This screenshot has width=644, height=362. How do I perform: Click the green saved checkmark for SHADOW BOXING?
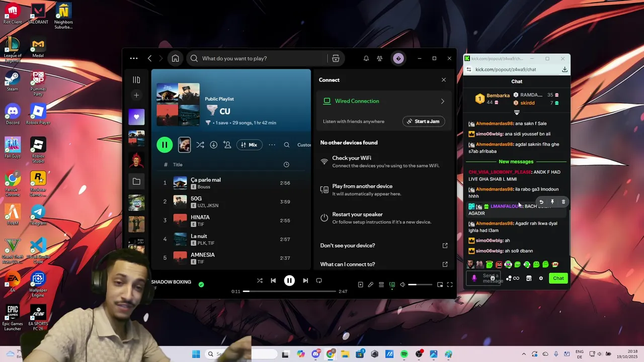tap(201, 285)
